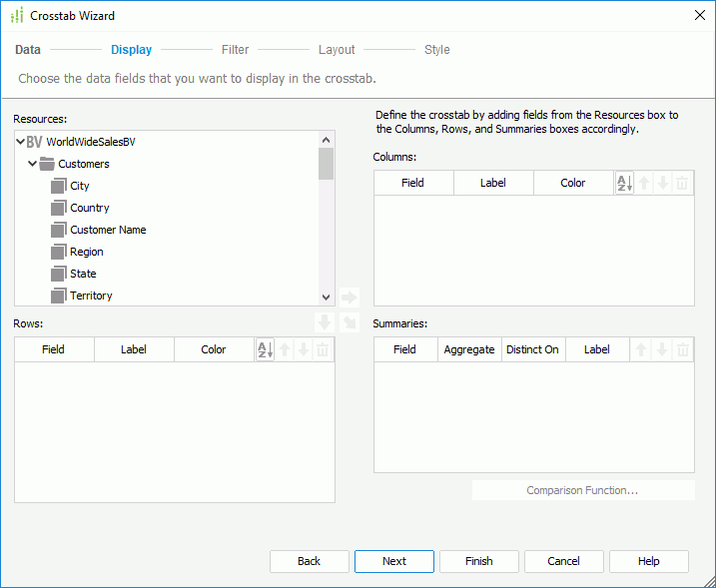Click the Region field icon
Image resolution: width=716 pixels, height=588 pixels.
pos(58,252)
